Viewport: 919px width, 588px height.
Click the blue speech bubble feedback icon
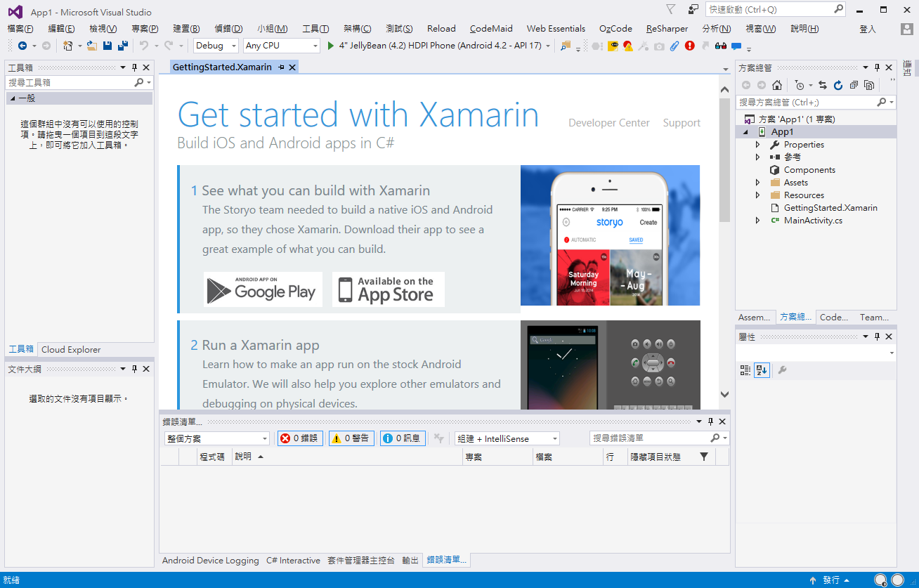point(736,46)
